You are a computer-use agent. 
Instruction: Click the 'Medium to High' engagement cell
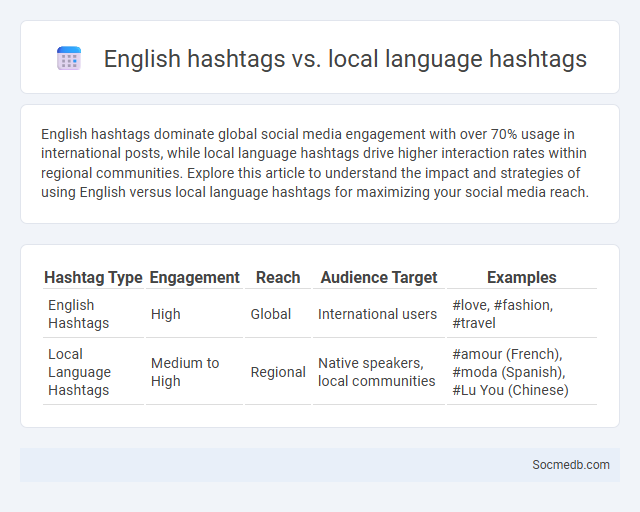pos(185,372)
